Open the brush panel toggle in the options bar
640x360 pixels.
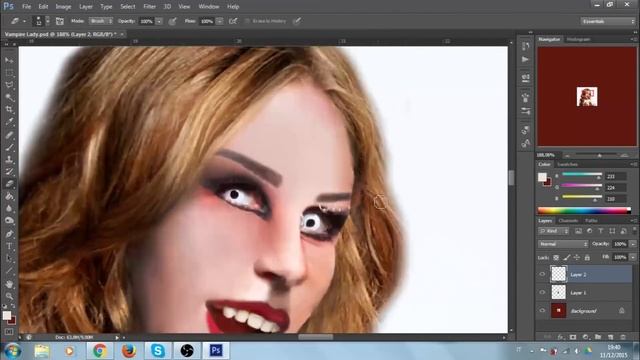coord(60,21)
